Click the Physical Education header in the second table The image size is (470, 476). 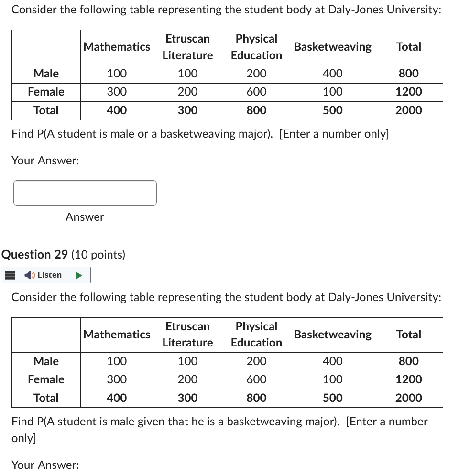coord(256,334)
